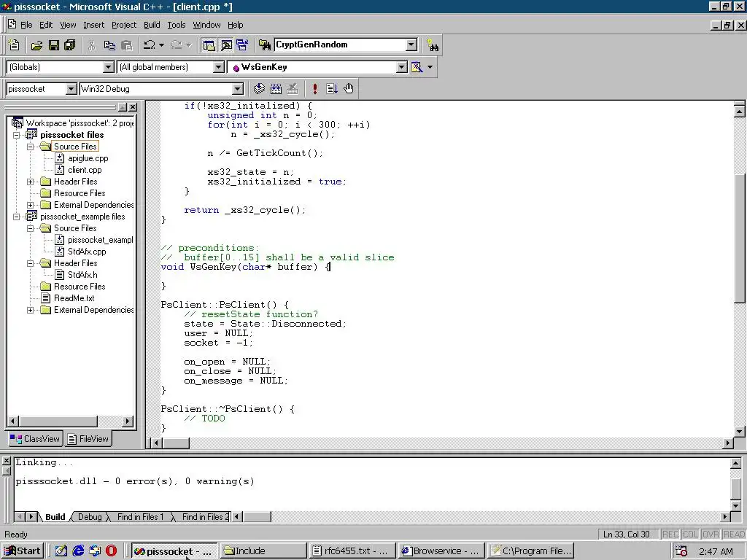The height and width of the screenshot is (560, 747).
Task: Click the red exclamation Execute Program icon
Action: [x=314, y=88]
